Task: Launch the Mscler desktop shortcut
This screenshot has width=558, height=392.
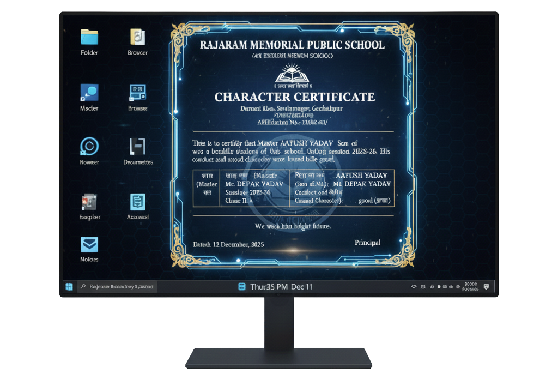Action: pyautogui.click(x=89, y=92)
